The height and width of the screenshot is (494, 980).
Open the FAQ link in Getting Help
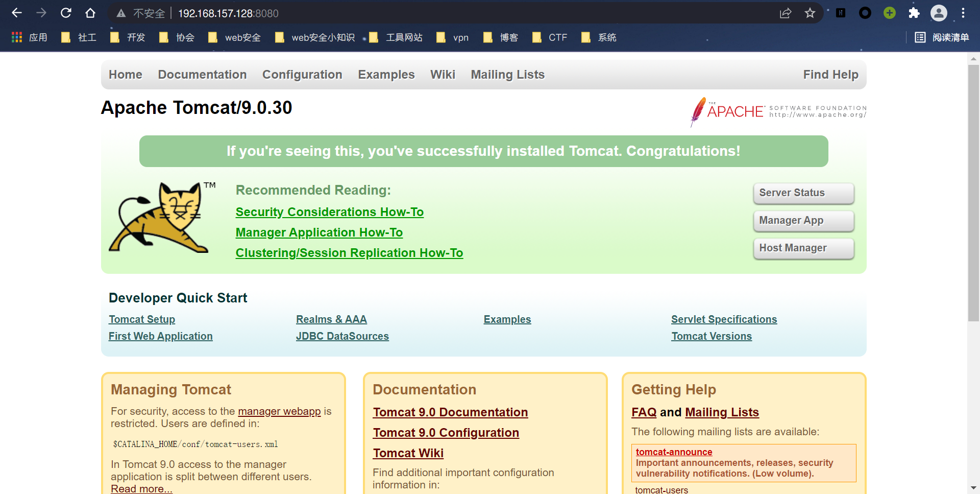[644, 412]
